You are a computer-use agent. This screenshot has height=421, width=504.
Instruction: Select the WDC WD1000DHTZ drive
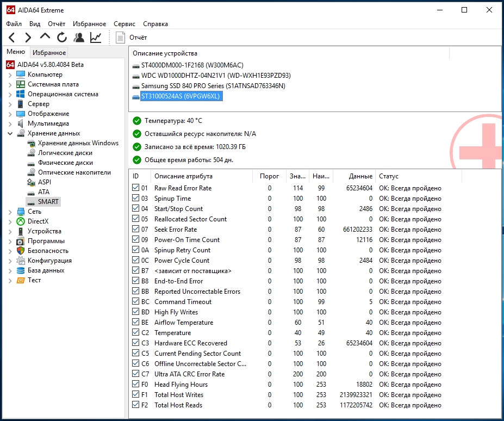tap(216, 76)
